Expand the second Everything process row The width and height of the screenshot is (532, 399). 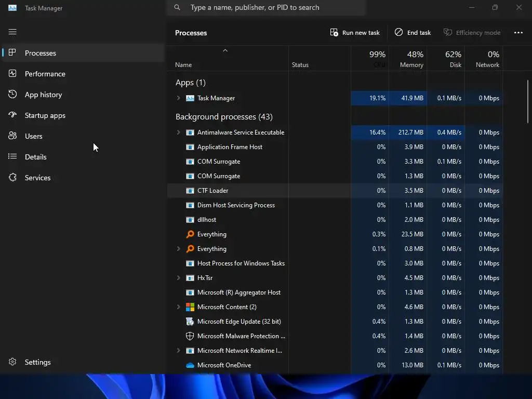tap(179, 249)
